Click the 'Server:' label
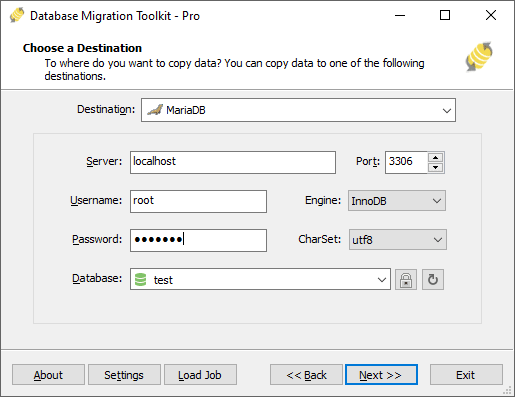 tap(104, 161)
